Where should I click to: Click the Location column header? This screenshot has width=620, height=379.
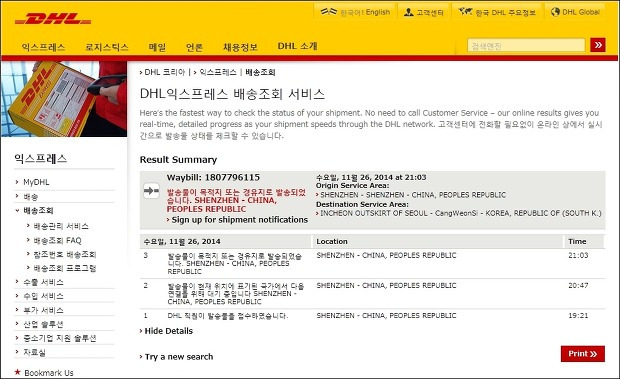click(332, 241)
